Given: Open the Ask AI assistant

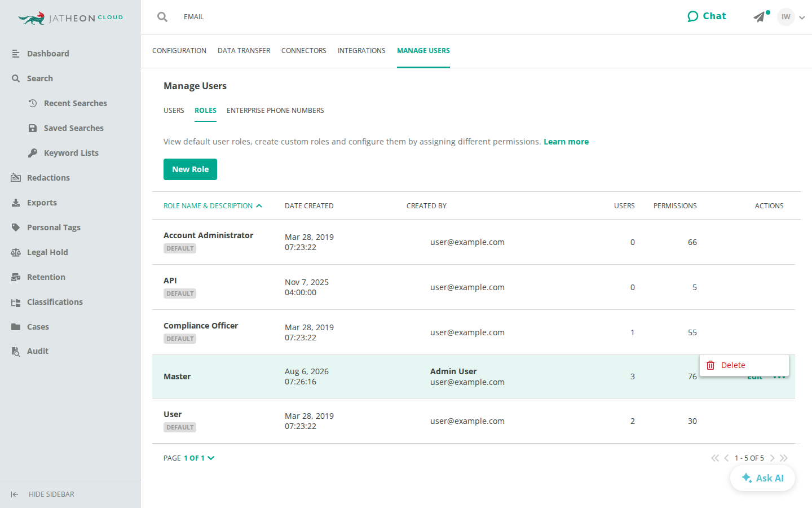Looking at the screenshot, I should tap(762, 478).
